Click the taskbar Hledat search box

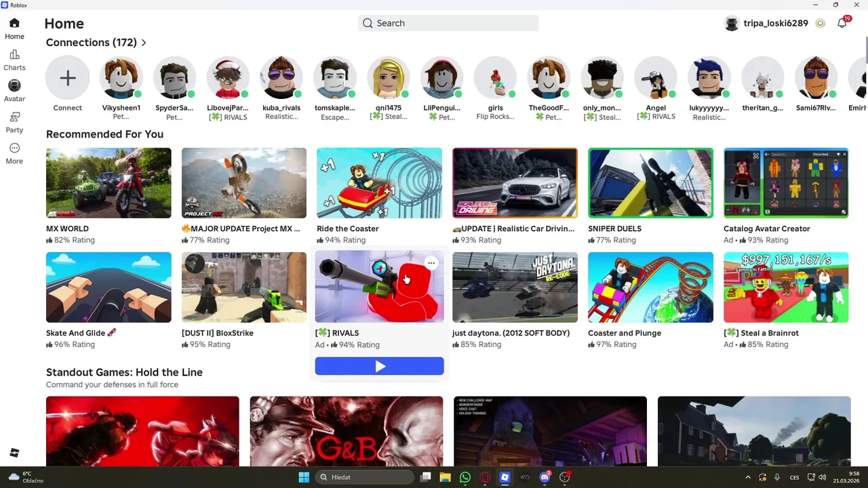[x=366, y=477]
